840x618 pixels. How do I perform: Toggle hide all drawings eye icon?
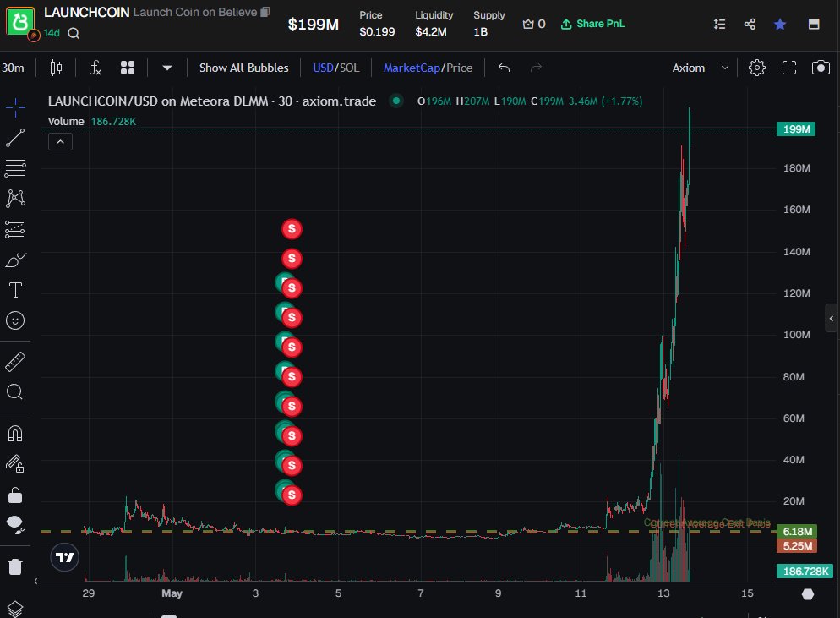click(15, 525)
